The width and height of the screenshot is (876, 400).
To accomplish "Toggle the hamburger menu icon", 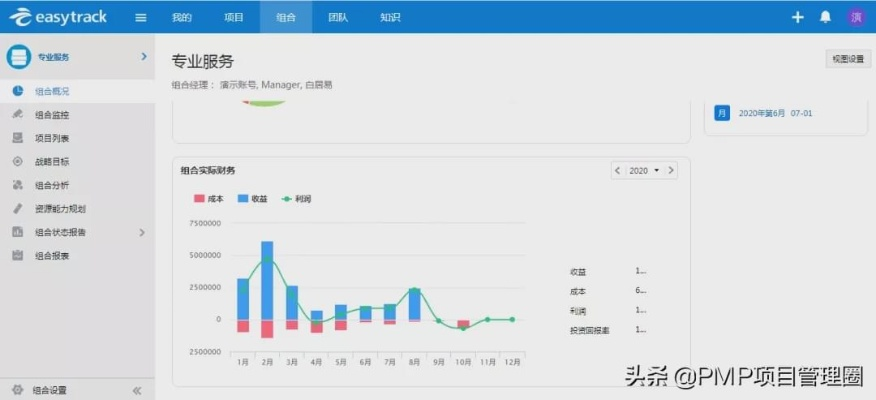I will point(141,17).
